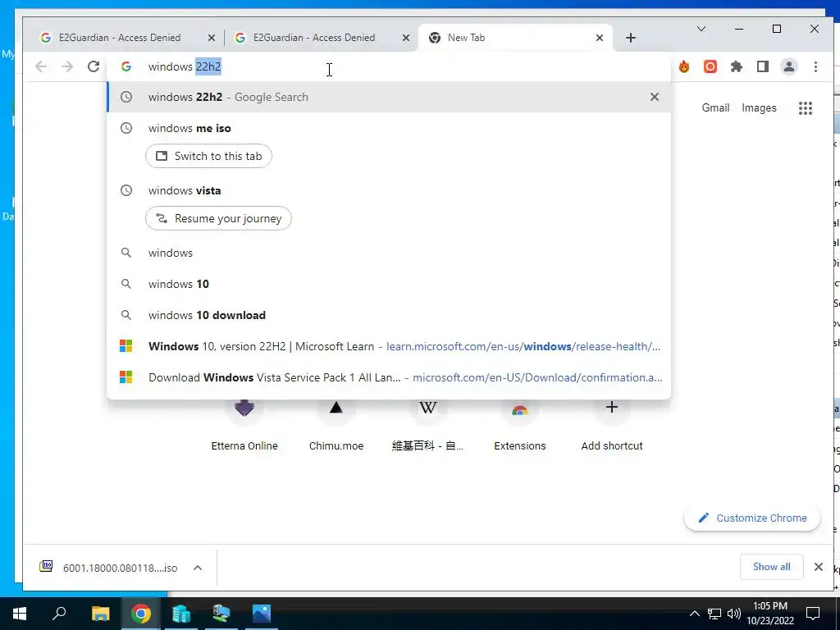The image size is (840, 630).
Task: Open the Images link
Action: [x=759, y=107]
